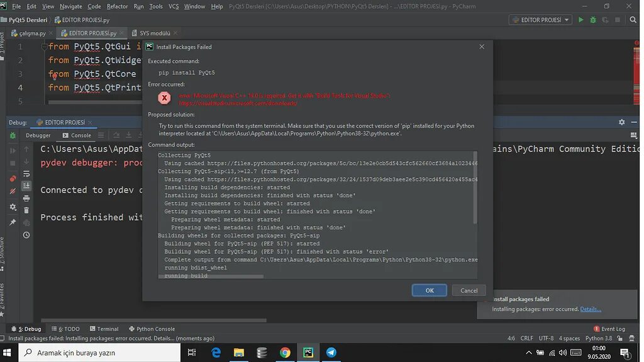Open the VCS menu
The image size is (644, 362).
coord(174,6)
